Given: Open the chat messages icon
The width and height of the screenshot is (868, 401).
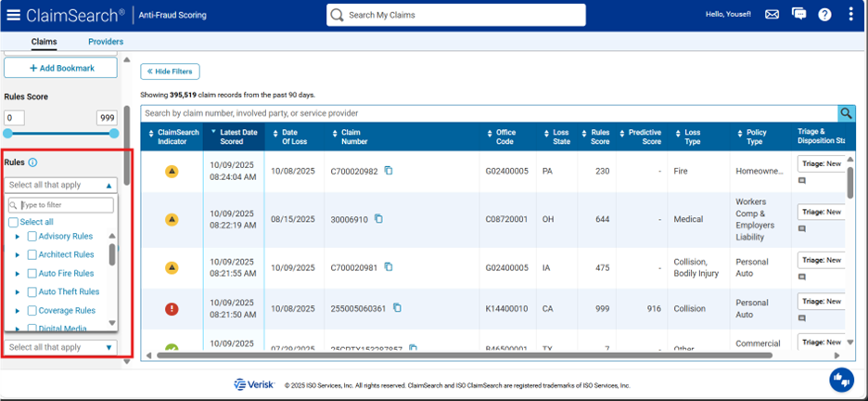Looking at the screenshot, I should pos(798,15).
